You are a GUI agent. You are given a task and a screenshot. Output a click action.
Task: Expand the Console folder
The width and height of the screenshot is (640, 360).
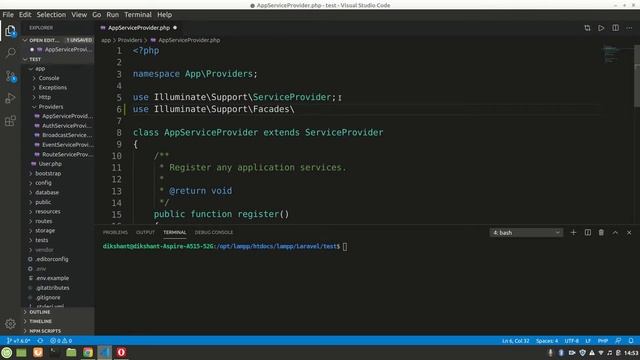tap(58, 78)
